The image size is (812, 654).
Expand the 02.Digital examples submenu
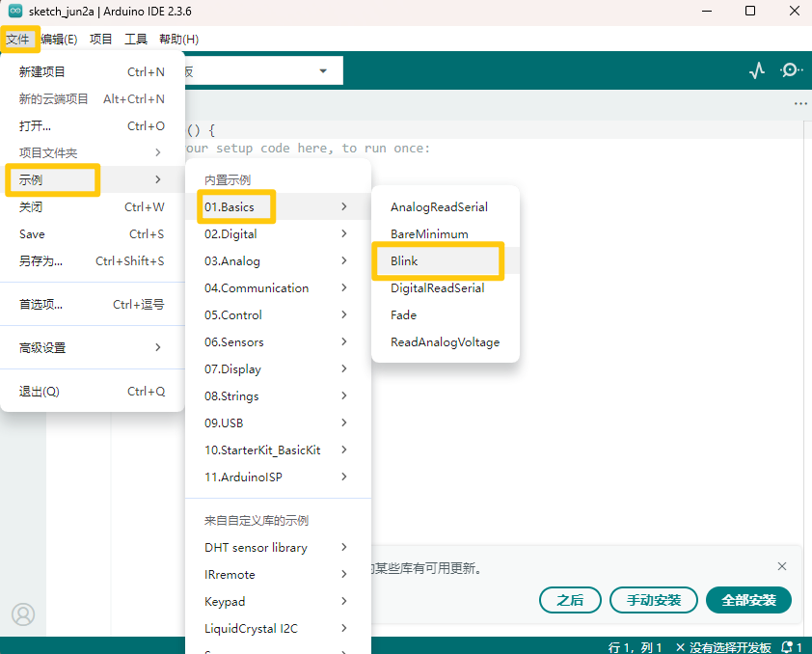point(278,234)
